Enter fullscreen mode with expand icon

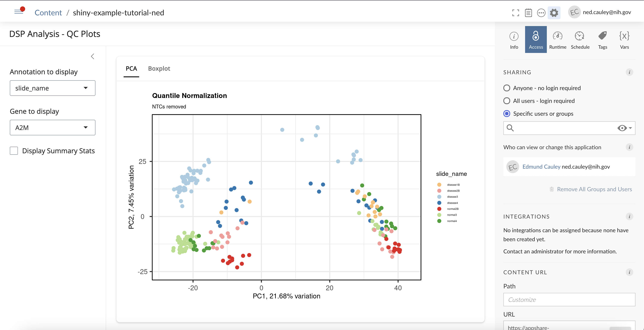515,13
